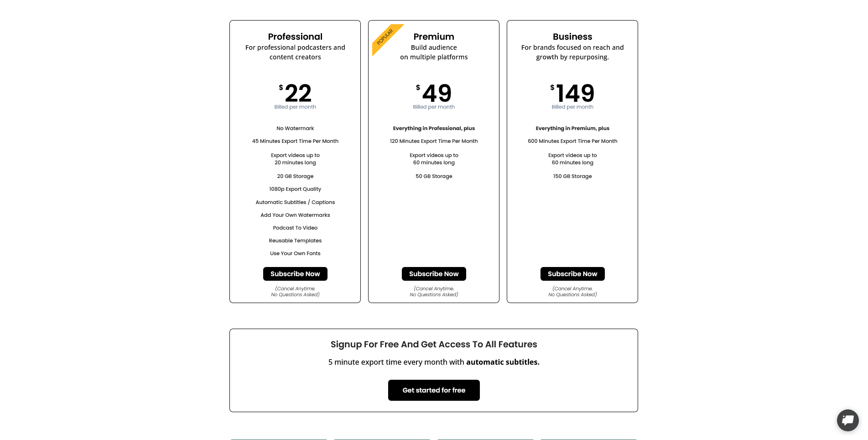Screen dimensions: 868x440
Task: Subscribe to the Professional plan
Action: [x=295, y=274]
